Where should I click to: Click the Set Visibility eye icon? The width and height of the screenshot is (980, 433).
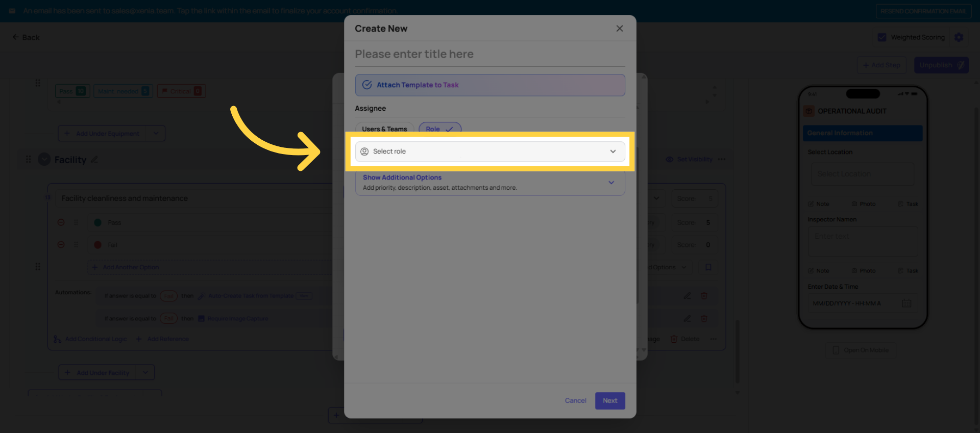tap(670, 160)
